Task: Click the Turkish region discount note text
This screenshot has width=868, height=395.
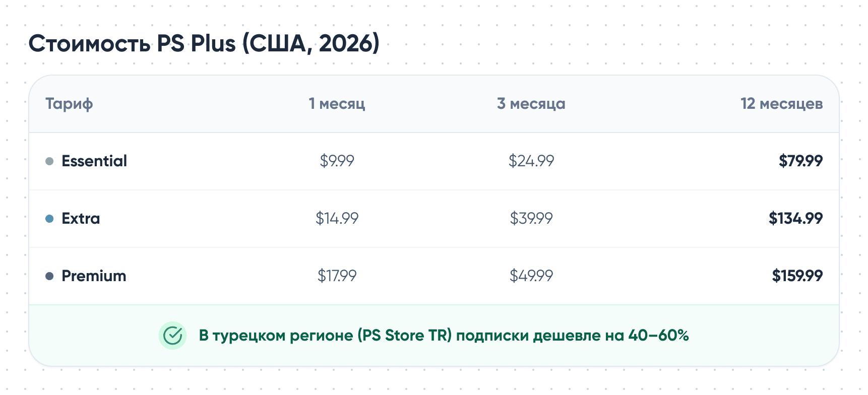Action: pos(444,336)
